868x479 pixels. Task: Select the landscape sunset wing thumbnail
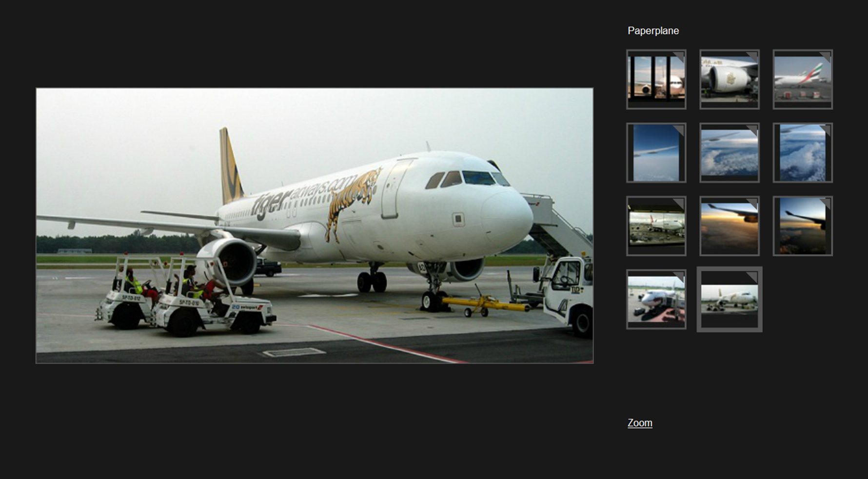coord(730,226)
